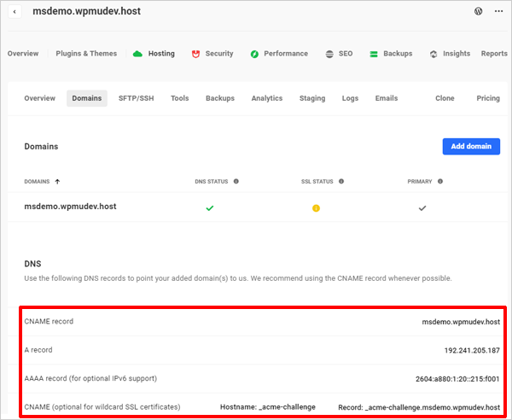Click the Hostname: _acme-challenge value
Screen dimensions: 512x420
tap(268, 407)
